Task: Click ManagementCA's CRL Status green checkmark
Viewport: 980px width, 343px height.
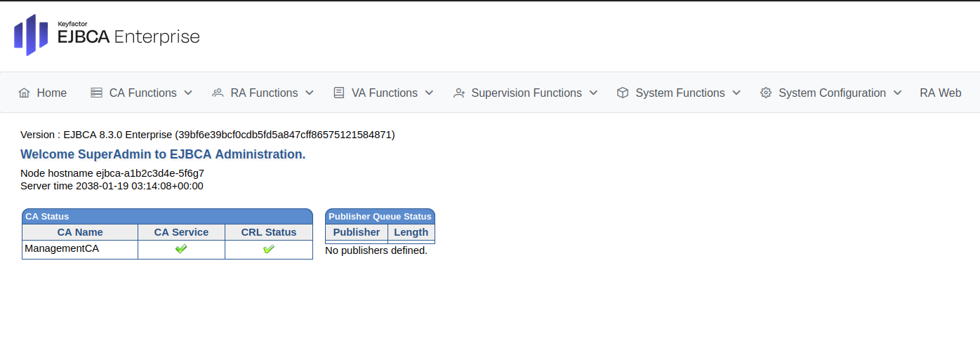Action: pyautogui.click(x=268, y=249)
